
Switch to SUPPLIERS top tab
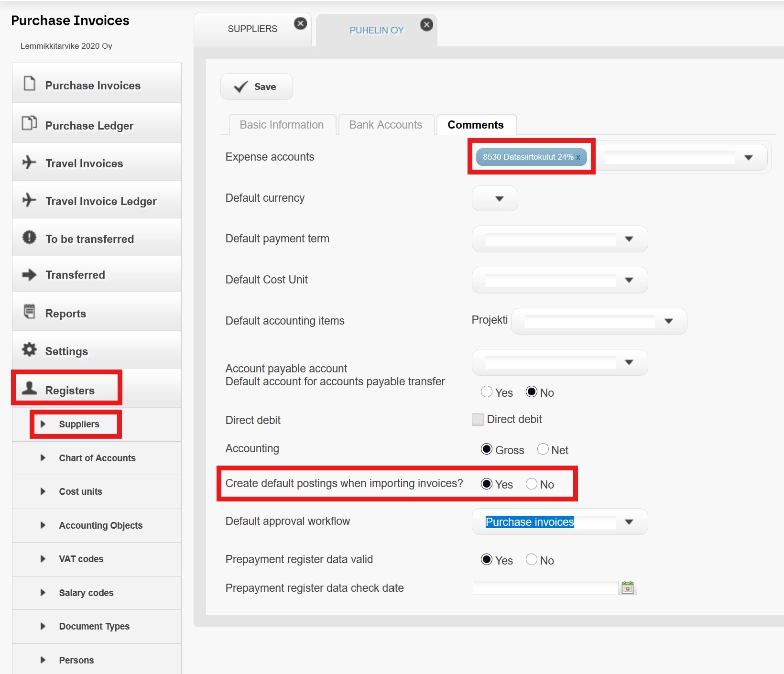[252, 29]
